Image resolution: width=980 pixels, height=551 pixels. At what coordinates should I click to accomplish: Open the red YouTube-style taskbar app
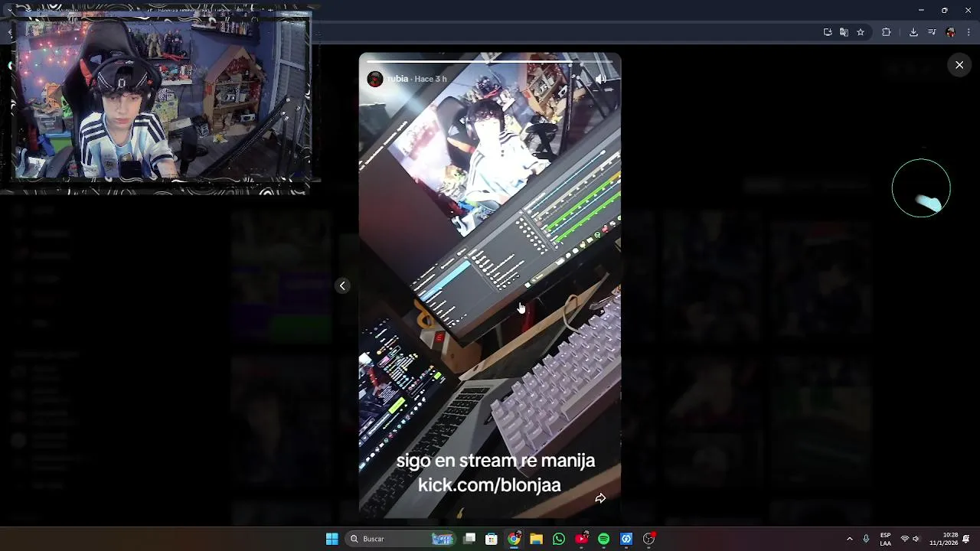[582, 539]
